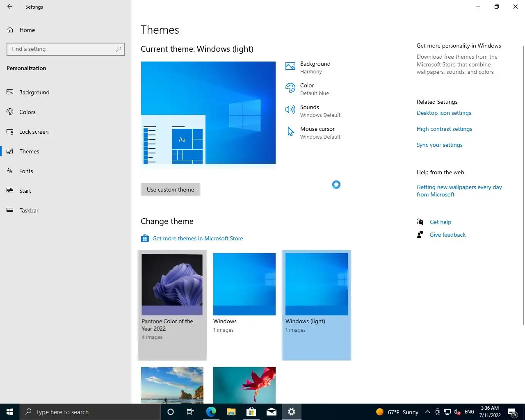Viewport: 525px width, 420px height.
Task: Launch Microsoft Edge from taskbar
Action: [211, 412]
